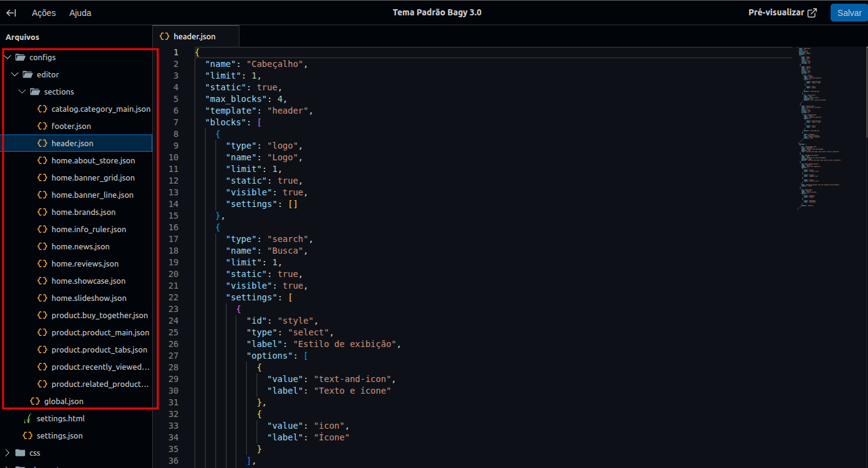
Task: Collapse the editor folder chevron
Action: 15,74
